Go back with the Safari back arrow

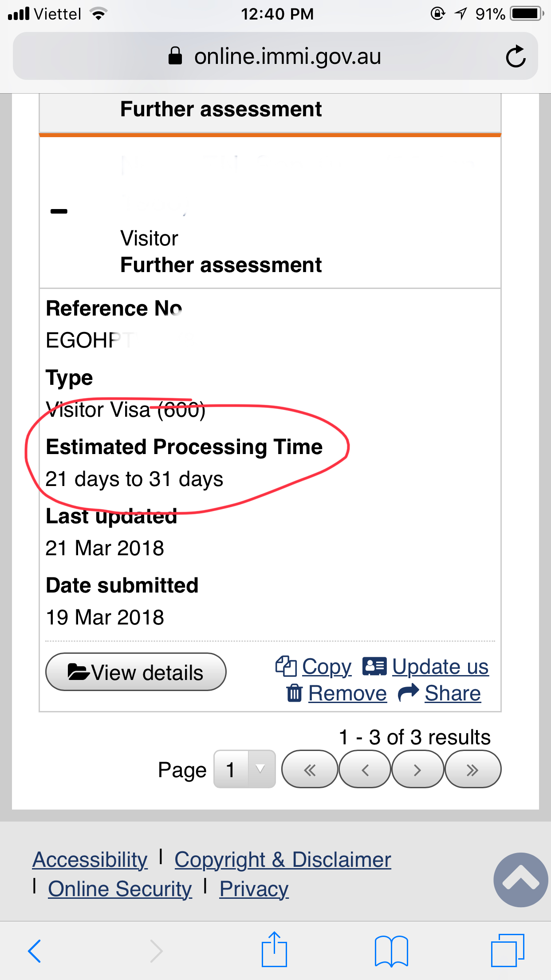(35, 951)
